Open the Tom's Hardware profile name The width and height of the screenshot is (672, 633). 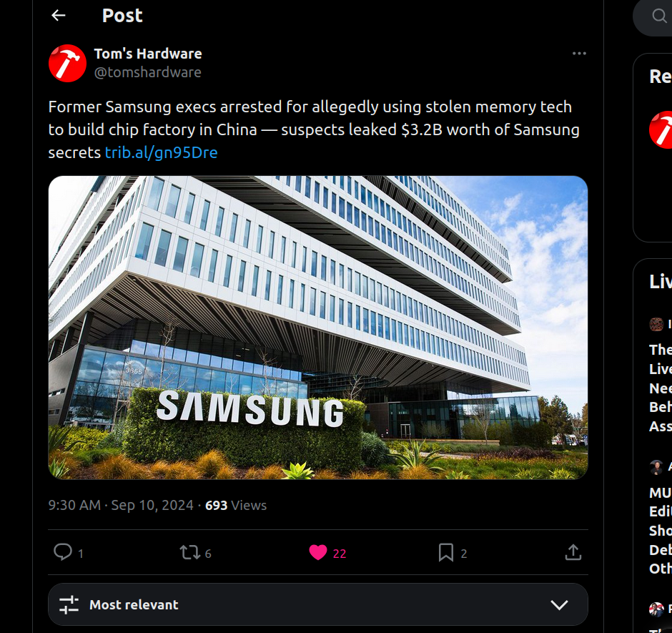point(148,54)
